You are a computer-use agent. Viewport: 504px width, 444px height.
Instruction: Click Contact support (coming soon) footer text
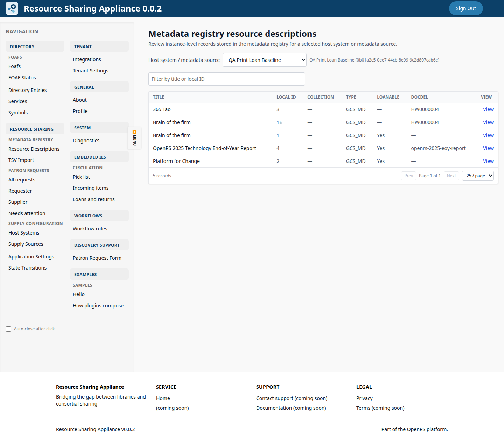pos(292,398)
